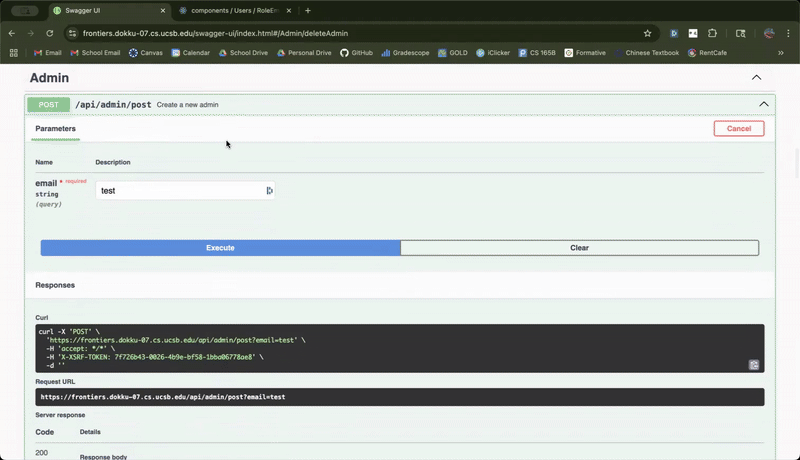Switch to the Swagger UI tab
The image size is (800, 460).
point(109,10)
